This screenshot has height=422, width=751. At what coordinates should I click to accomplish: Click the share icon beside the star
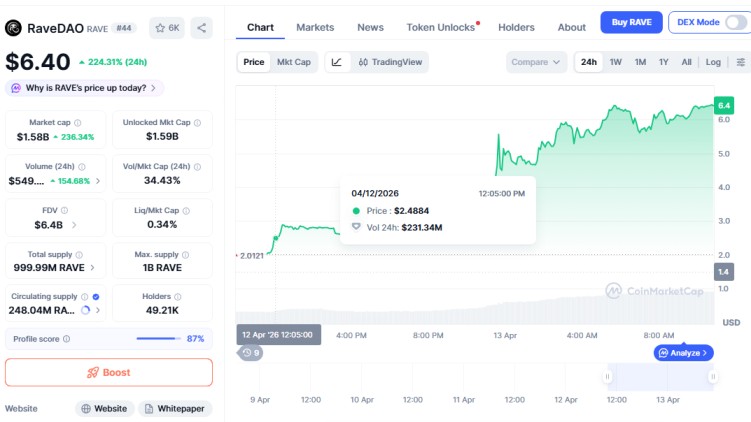click(x=202, y=28)
